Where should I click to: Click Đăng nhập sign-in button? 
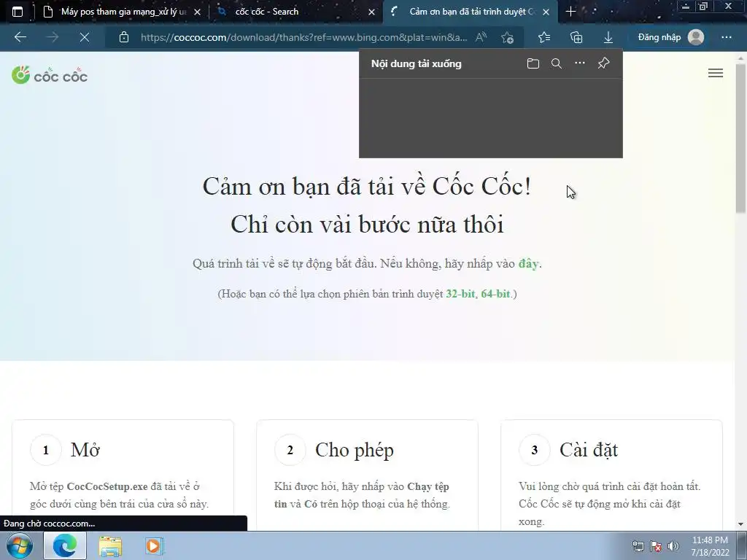(x=659, y=37)
